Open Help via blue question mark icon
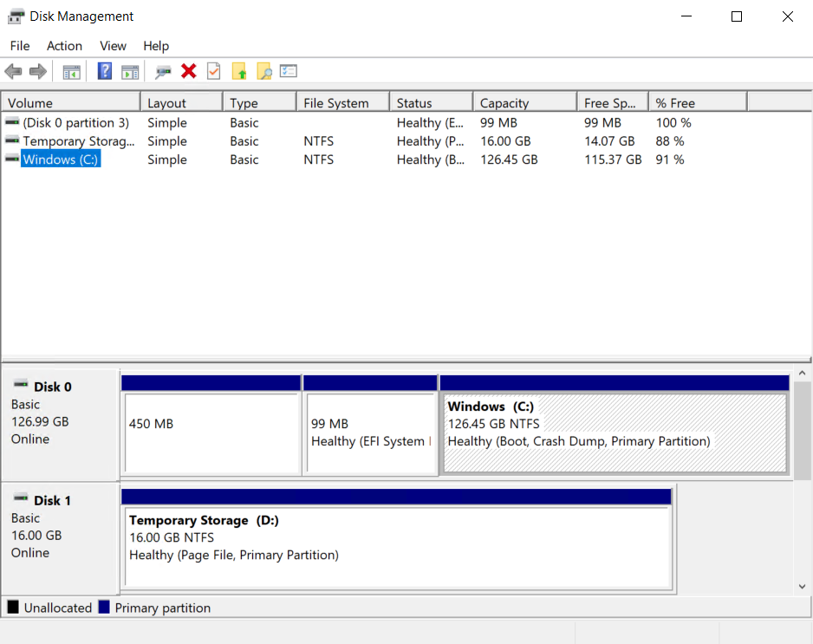 pyautogui.click(x=105, y=72)
